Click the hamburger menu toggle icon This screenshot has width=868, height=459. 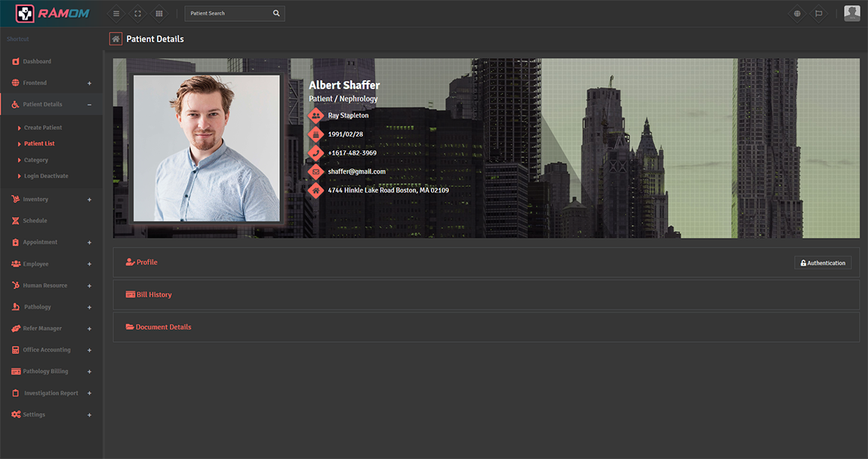(115, 14)
